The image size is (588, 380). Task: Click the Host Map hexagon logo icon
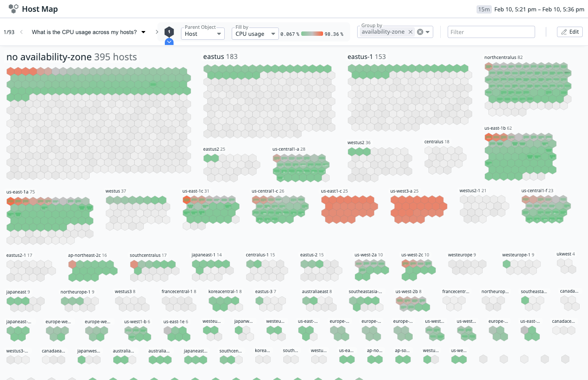pyautogui.click(x=14, y=9)
